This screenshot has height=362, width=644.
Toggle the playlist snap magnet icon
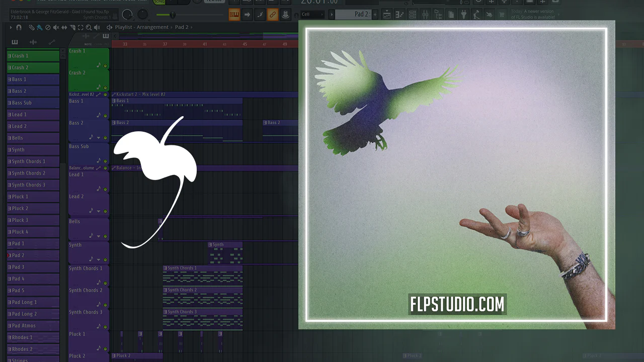(19, 27)
